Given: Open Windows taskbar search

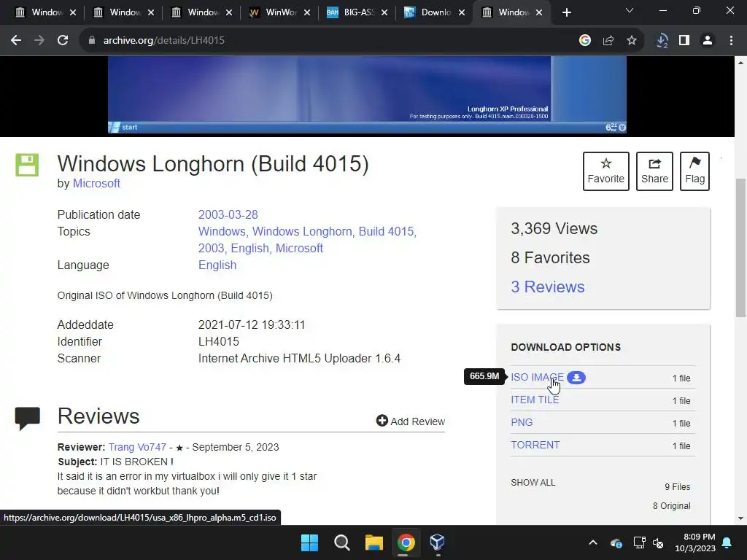Looking at the screenshot, I should point(341,542).
